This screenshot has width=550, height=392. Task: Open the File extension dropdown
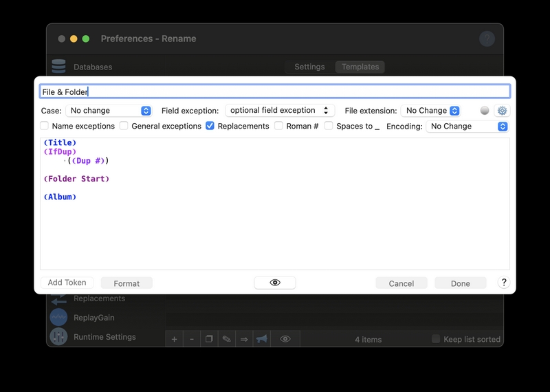(x=431, y=111)
